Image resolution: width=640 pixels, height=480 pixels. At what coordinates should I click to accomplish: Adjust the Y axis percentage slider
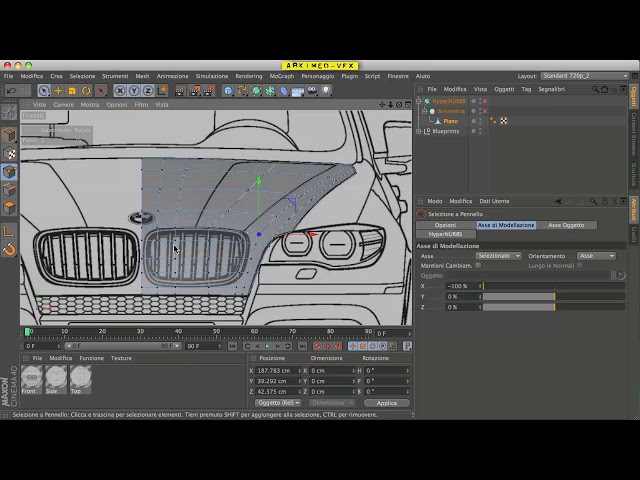click(554, 297)
